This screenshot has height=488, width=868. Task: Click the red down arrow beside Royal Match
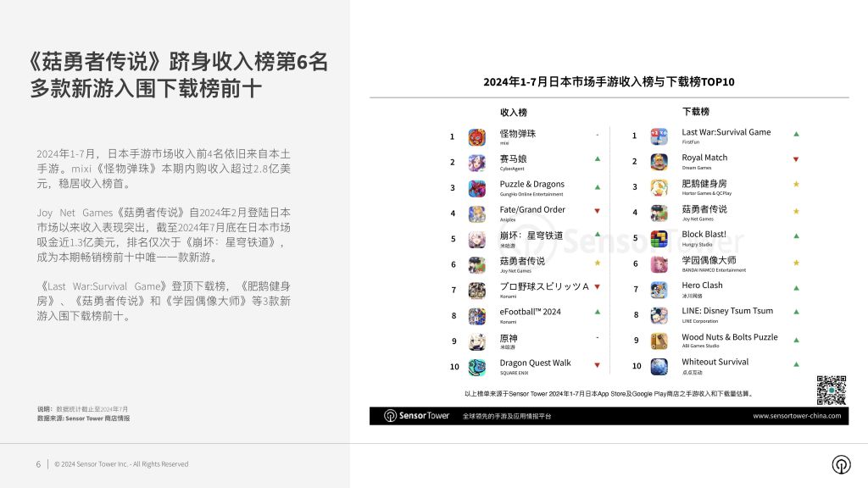coord(796,159)
